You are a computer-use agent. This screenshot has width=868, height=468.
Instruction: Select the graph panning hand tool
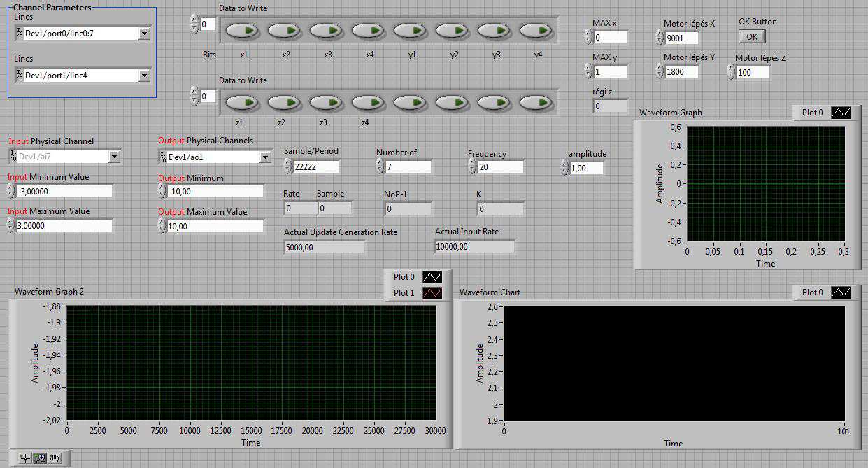pos(55,458)
